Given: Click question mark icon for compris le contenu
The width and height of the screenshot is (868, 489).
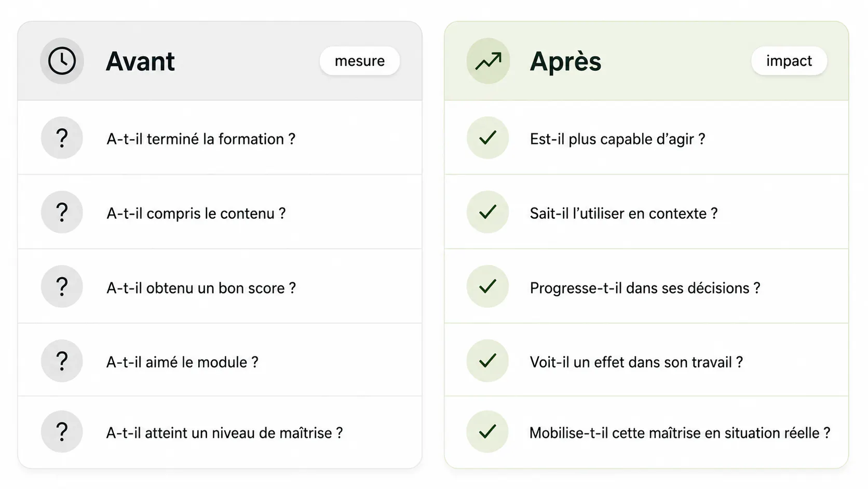Looking at the screenshot, I should point(62,212).
